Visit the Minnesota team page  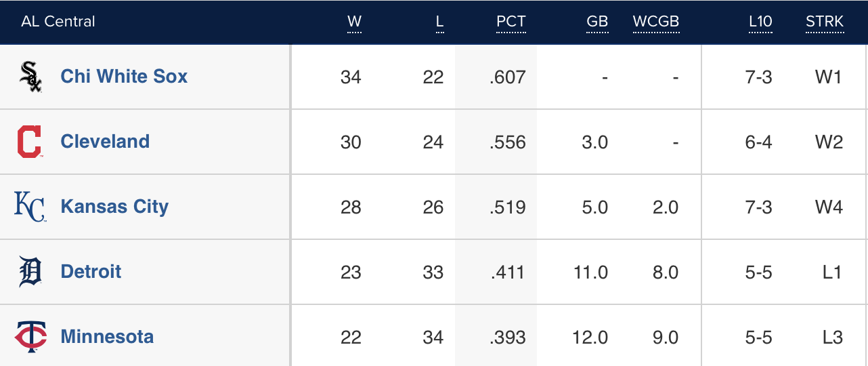(x=107, y=337)
